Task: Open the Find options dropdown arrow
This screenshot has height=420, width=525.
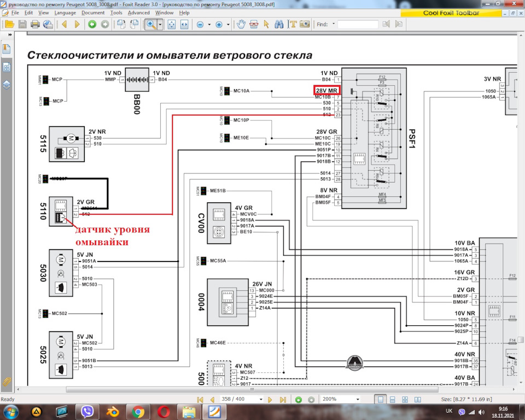Action: 334,24
